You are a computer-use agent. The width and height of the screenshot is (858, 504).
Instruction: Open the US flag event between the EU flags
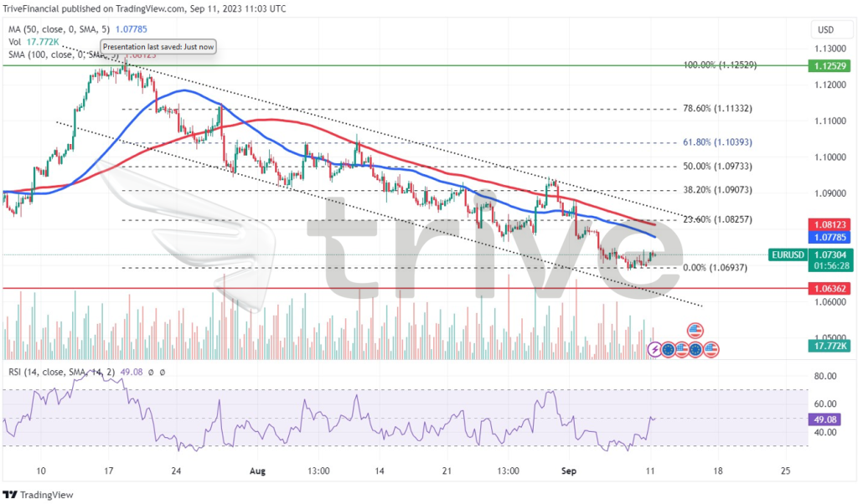click(x=682, y=349)
